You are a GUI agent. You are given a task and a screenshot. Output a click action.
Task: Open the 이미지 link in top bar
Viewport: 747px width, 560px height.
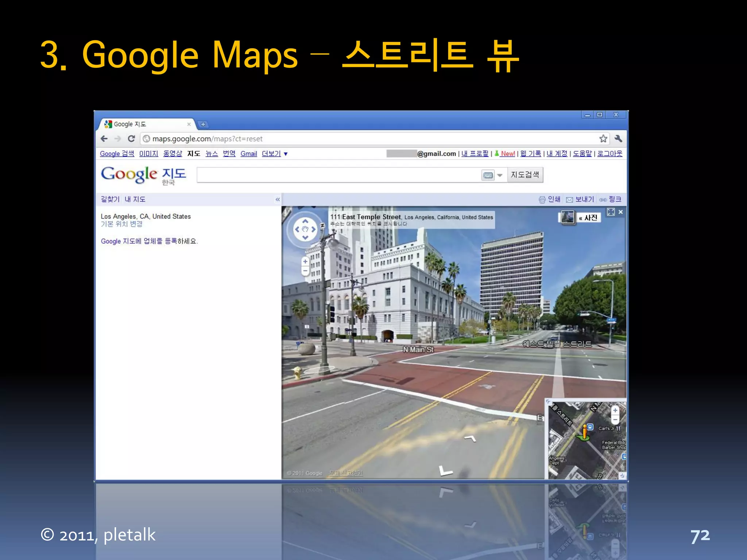coord(148,153)
